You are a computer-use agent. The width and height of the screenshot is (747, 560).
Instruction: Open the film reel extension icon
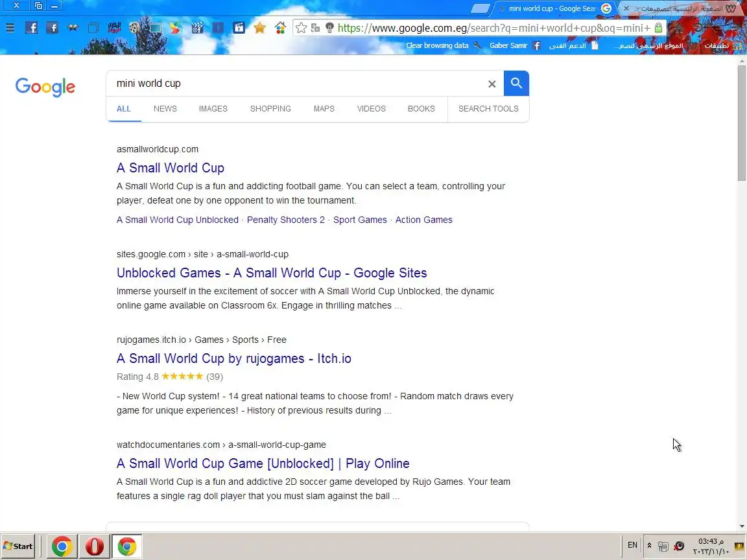coord(134,28)
